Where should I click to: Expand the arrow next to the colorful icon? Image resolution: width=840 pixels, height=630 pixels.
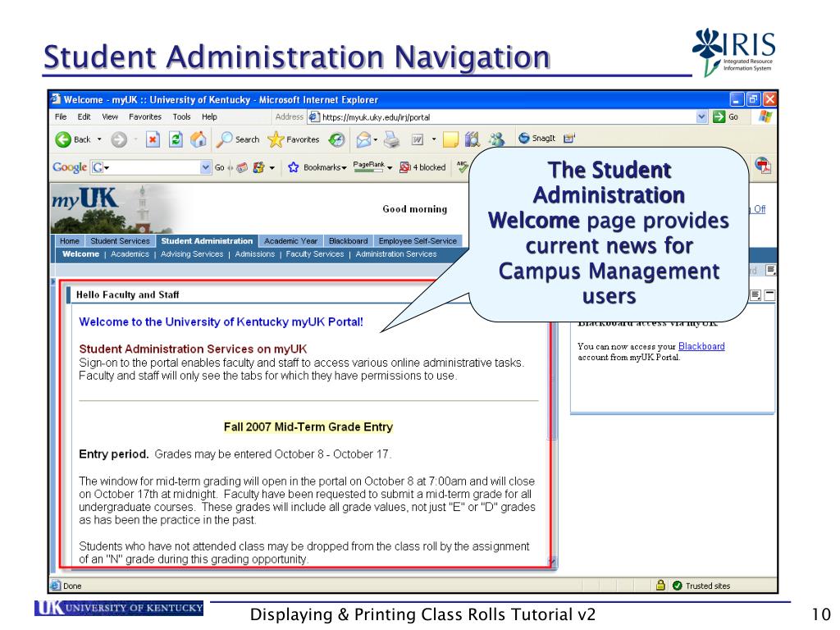(272, 168)
